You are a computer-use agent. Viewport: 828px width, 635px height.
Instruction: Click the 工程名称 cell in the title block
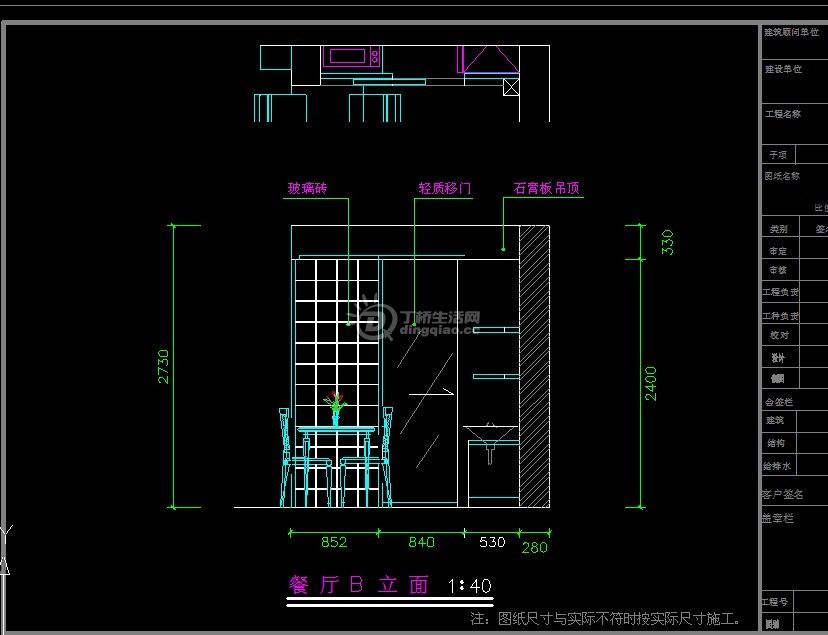pos(783,114)
